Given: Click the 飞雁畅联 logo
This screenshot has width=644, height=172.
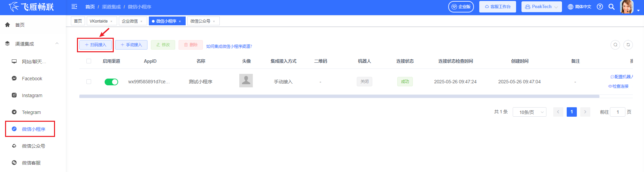Looking at the screenshot, I should [x=31, y=7].
